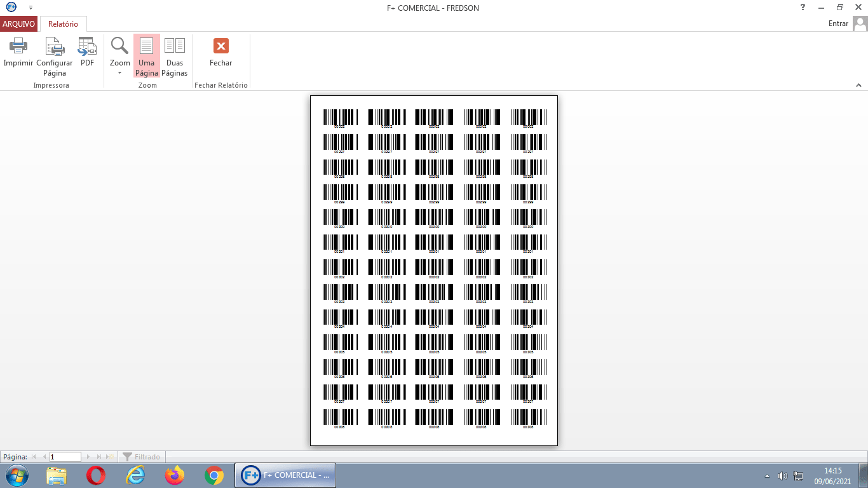Toggle Uma Página view mode
The width and height of the screenshot is (868, 488).
146,56
